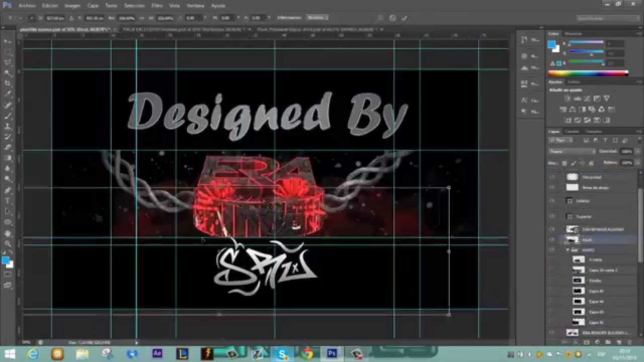644x362 pixels.
Task: Hide the Superior layer
Action: pos(552,217)
